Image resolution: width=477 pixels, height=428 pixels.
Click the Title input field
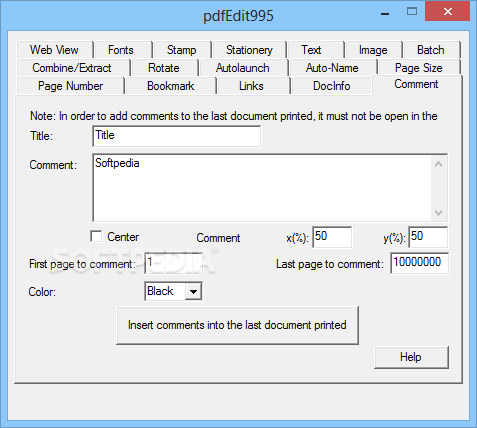pos(177,136)
